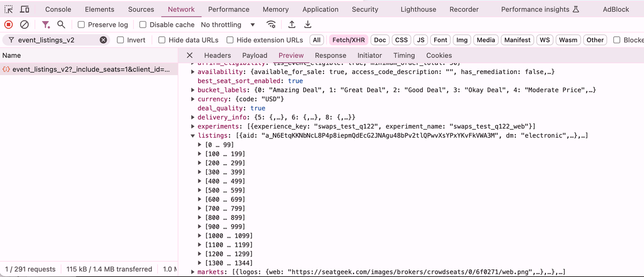Open the Initiator detail tab

[370, 55]
